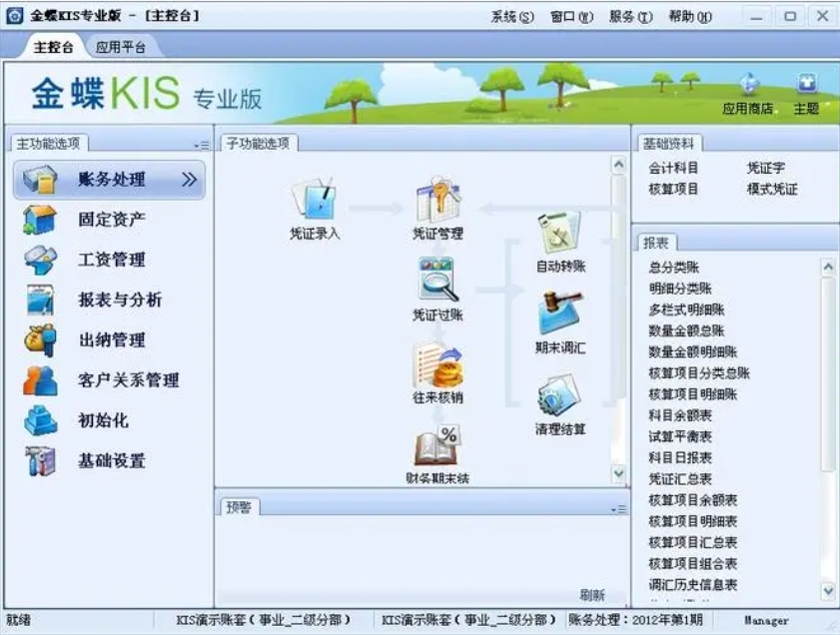
Task: Select the 报表与分析 reports module icon
Action: tap(40, 300)
